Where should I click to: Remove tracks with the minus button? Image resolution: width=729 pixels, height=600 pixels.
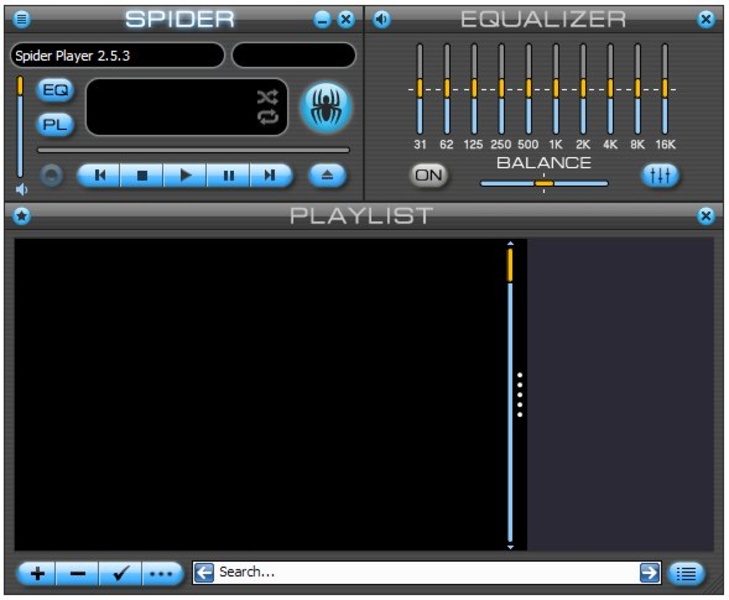coord(77,574)
